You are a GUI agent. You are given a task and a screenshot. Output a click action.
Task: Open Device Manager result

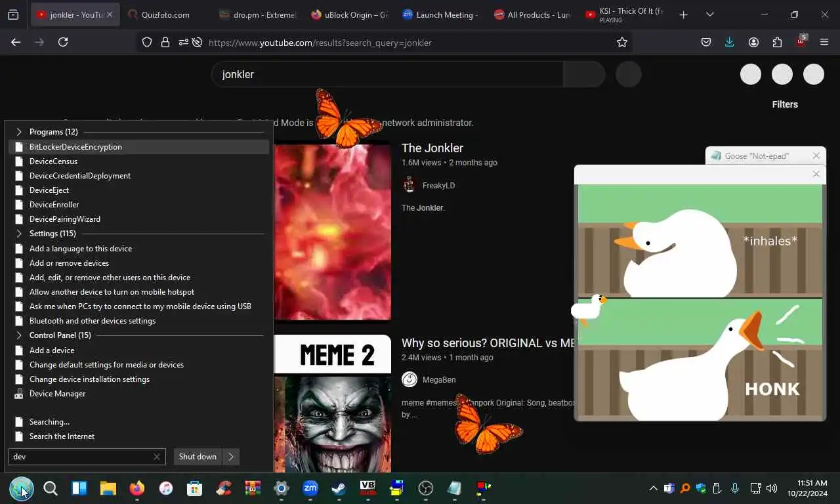[139, 394]
